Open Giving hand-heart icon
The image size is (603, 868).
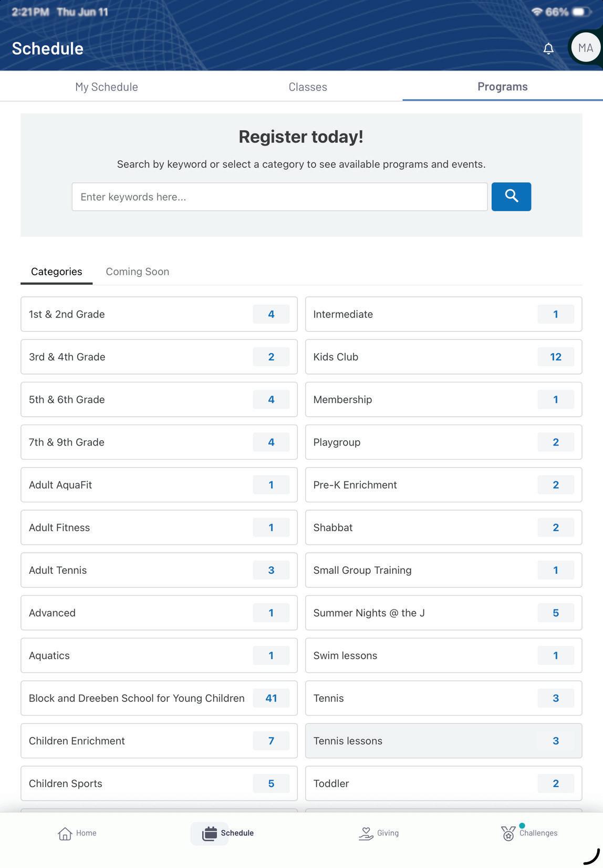point(366,833)
